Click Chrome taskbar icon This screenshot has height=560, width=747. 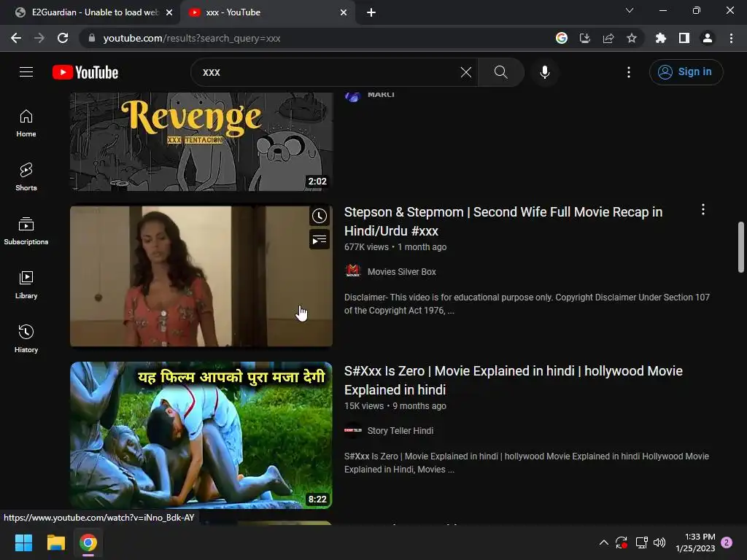tap(88, 542)
